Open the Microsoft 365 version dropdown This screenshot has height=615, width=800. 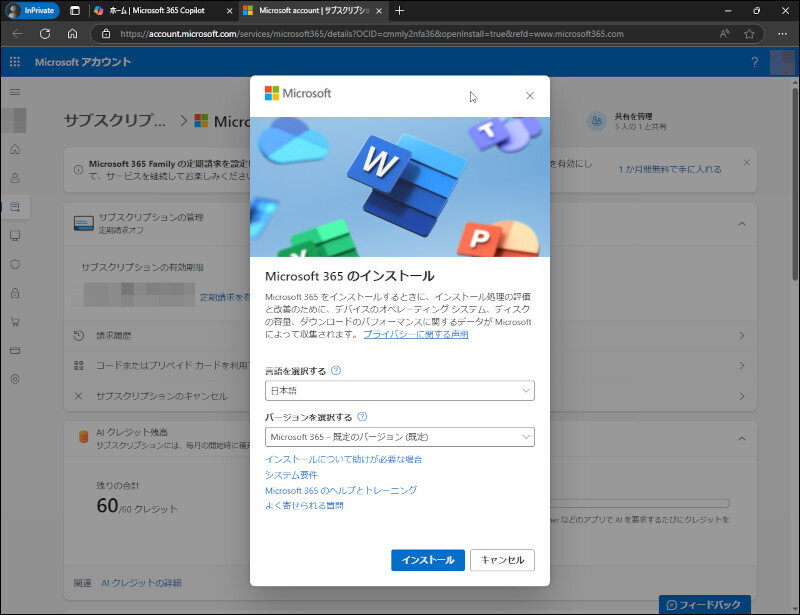click(399, 437)
